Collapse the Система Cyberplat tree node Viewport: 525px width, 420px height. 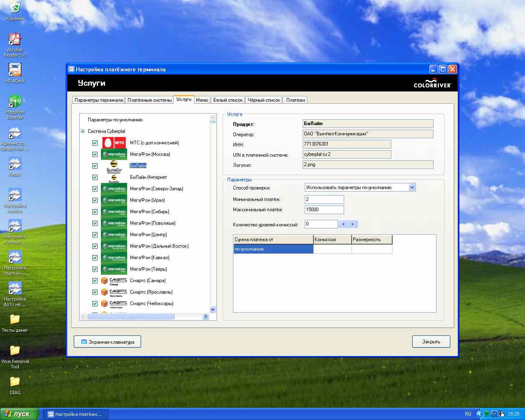tap(83, 131)
